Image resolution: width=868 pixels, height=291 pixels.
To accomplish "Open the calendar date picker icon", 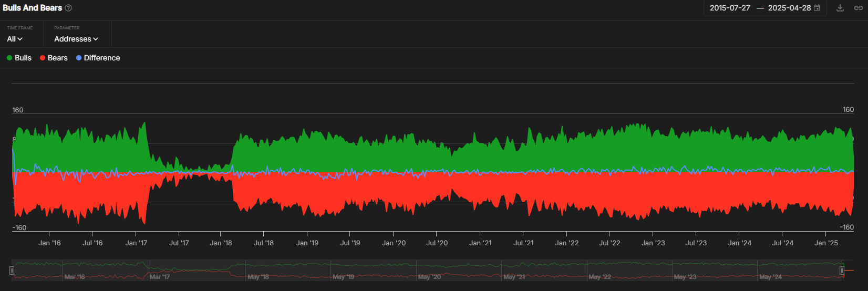I will (x=817, y=8).
